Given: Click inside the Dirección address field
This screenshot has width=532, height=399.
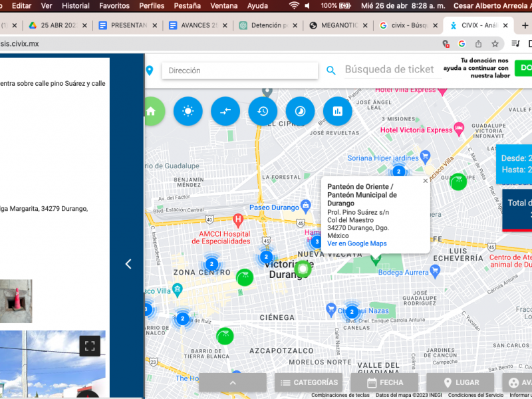Looking at the screenshot, I should point(240,70).
